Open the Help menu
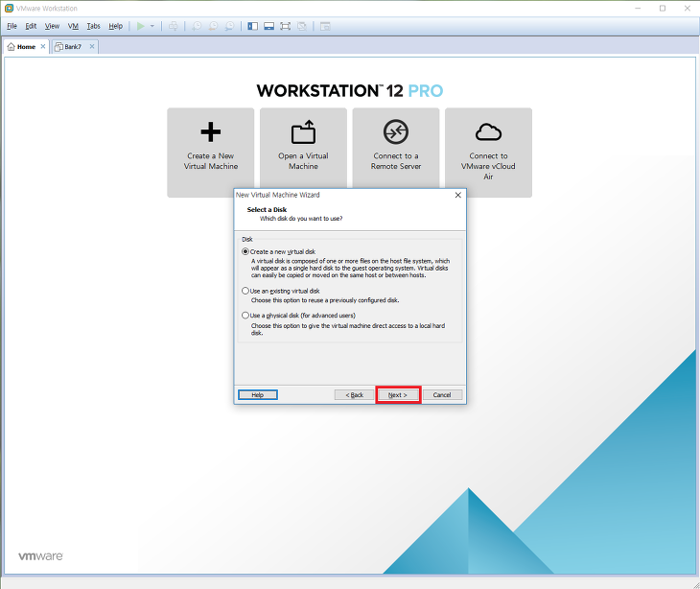This screenshot has height=589, width=700. pyautogui.click(x=116, y=26)
